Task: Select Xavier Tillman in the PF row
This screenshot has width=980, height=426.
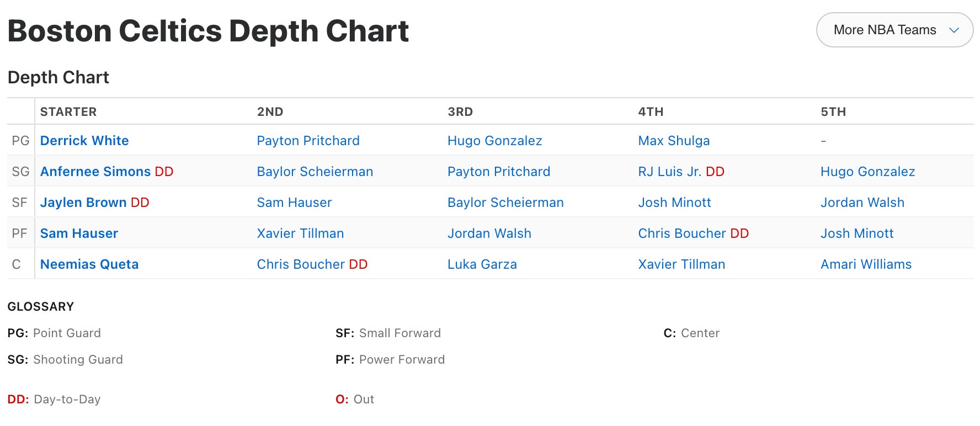Action: [x=300, y=233]
